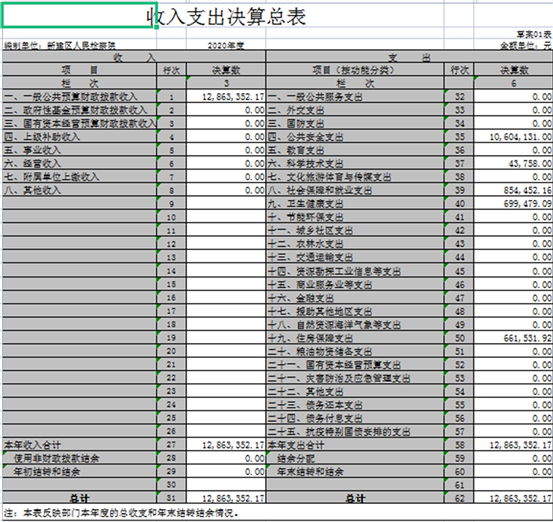Select the 收入 section header cell
The width and height of the screenshot is (553, 522).
[x=134, y=57]
